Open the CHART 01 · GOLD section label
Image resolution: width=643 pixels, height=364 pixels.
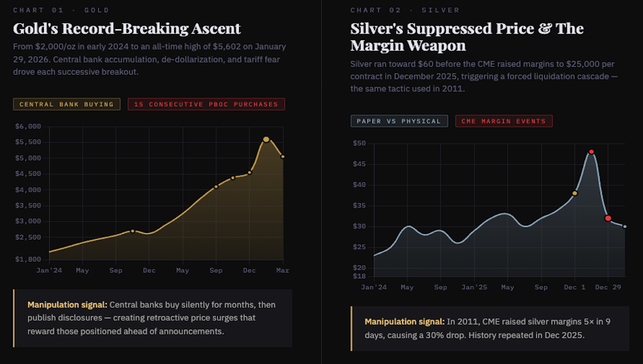(x=61, y=10)
